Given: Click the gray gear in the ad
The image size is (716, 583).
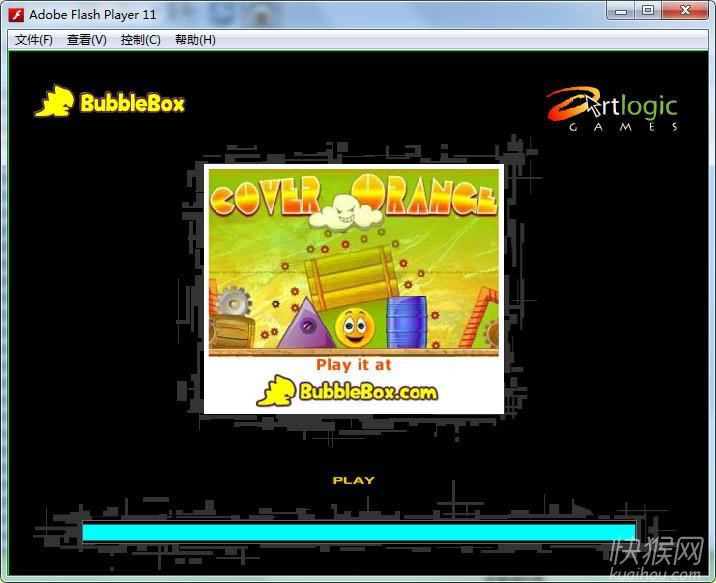Looking at the screenshot, I should tap(234, 301).
